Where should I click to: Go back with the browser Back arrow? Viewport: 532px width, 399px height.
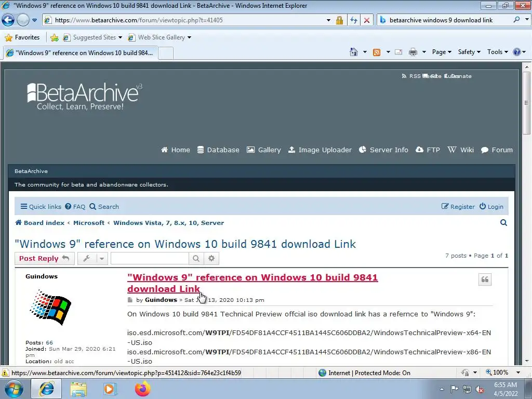tap(8, 20)
